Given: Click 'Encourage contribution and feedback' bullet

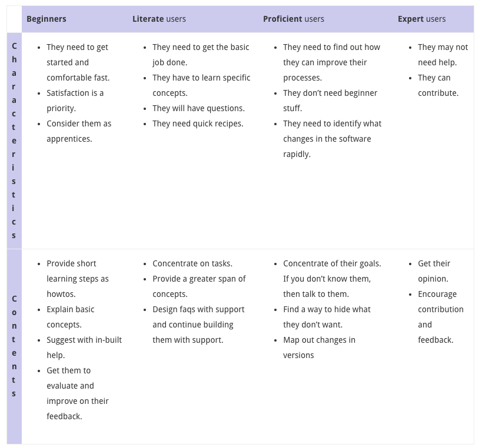Looking at the screenshot, I should pos(440,317).
